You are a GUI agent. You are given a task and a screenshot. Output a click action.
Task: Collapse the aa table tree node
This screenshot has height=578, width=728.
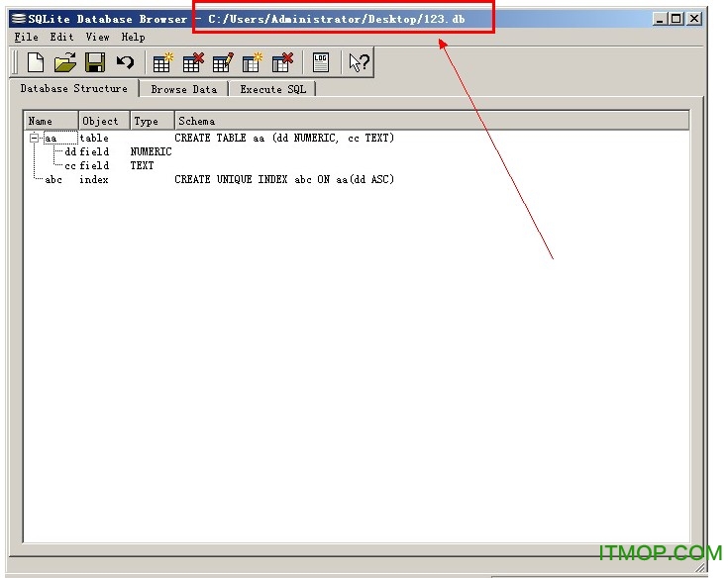pos(34,138)
